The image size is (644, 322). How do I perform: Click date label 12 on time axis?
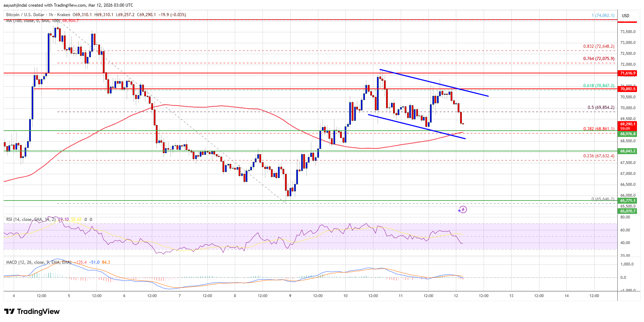click(x=456, y=296)
